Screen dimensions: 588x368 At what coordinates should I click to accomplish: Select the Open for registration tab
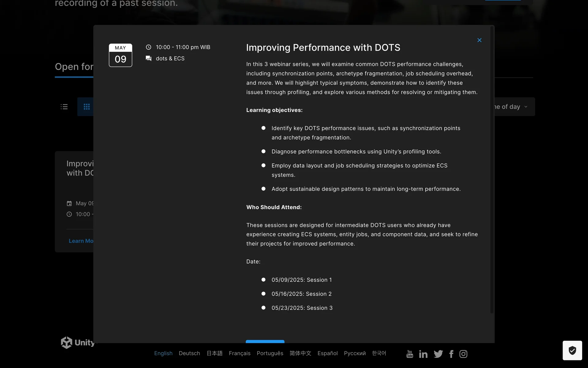pos(74,67)
